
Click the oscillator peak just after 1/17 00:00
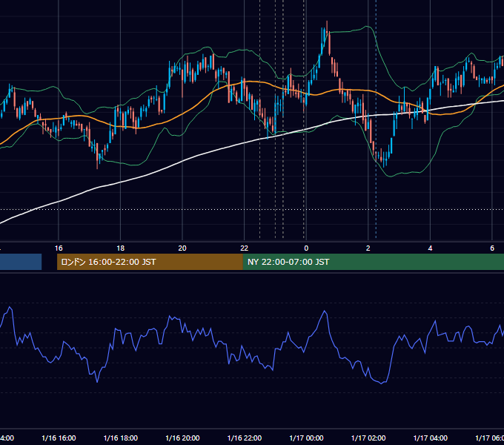(325, 311)
